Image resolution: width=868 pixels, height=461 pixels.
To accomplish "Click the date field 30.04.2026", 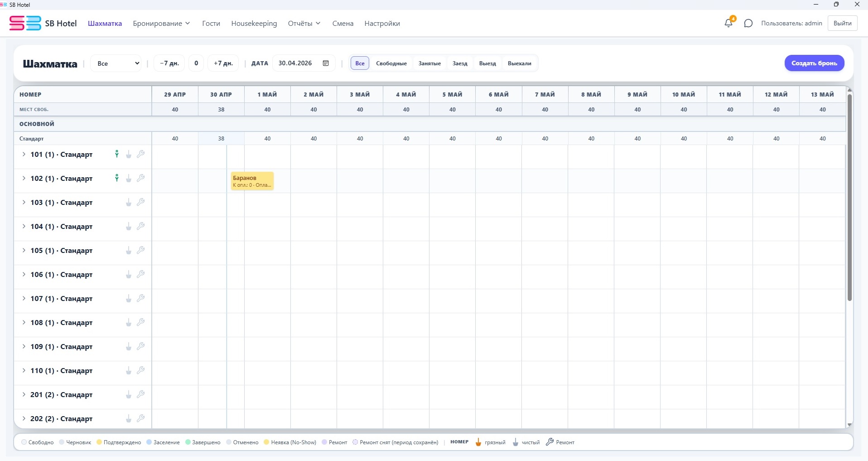I will click(x=304, y=63).
